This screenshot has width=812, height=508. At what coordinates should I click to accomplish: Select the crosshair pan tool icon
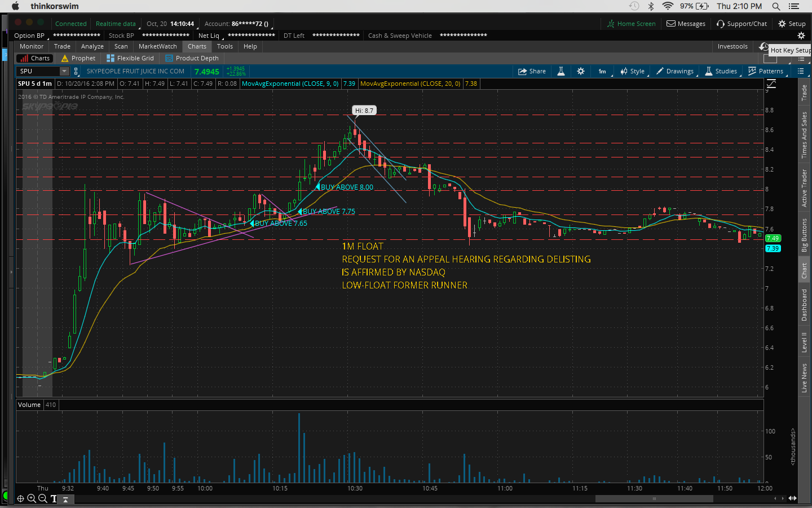coord(20,498)
